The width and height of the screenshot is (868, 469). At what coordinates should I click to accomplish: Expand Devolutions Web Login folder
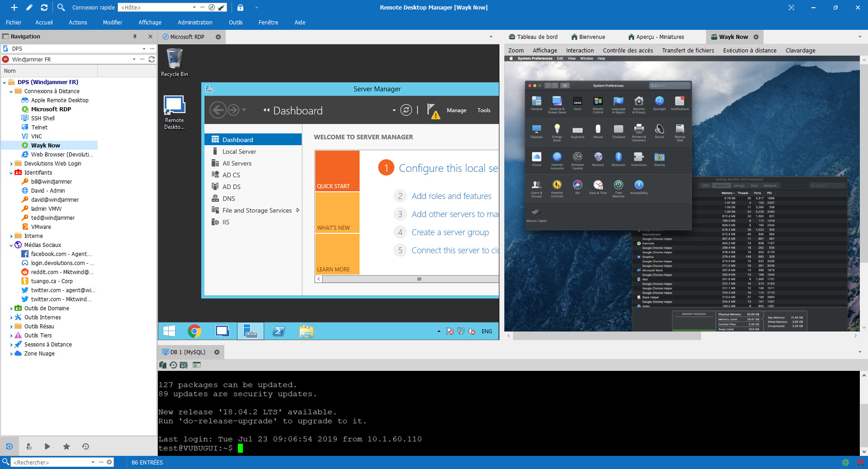click(11, 164)
